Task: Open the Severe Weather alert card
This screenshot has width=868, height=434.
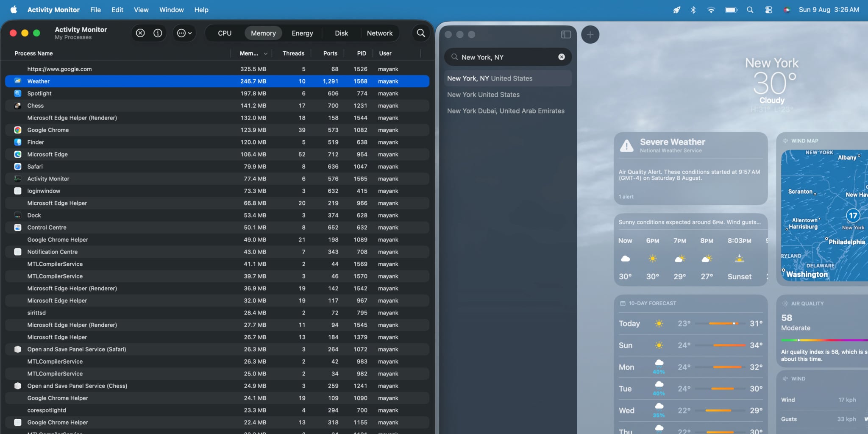Action: [691, 168]
